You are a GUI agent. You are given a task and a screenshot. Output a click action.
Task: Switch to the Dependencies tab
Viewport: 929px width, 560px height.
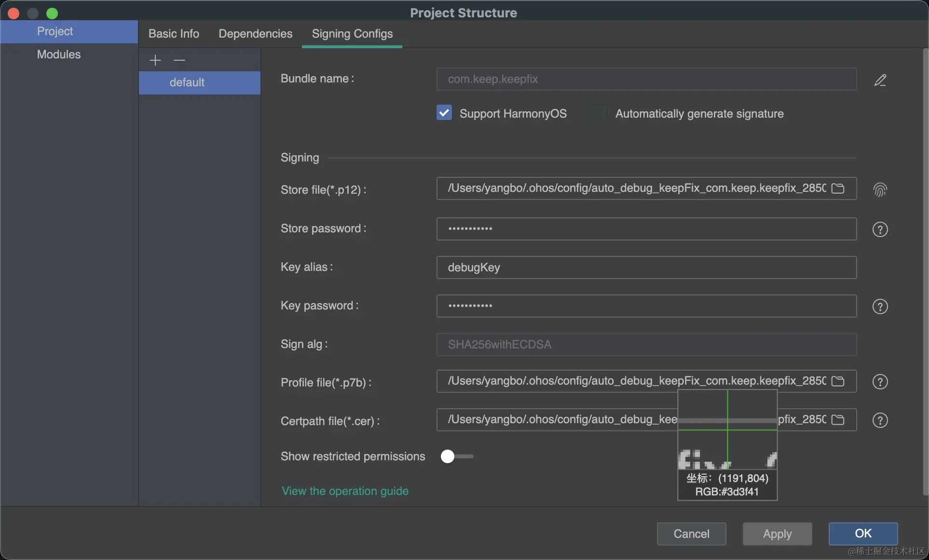pos(255,34)
